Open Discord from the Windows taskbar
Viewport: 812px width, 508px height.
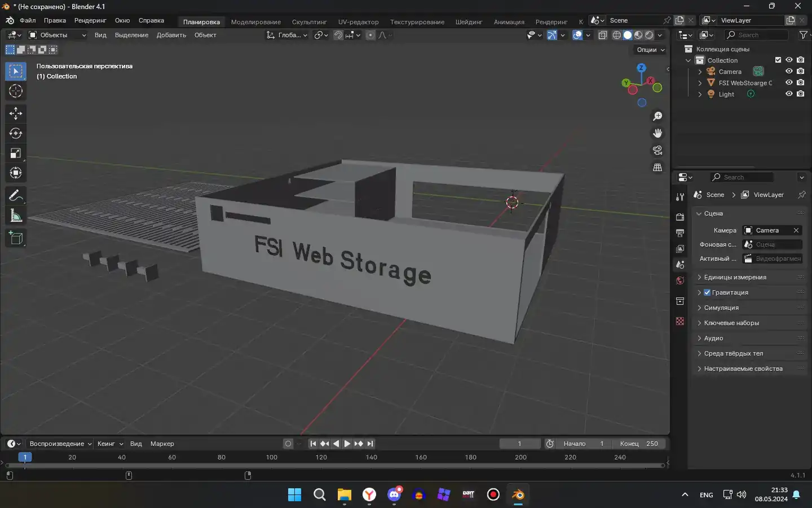394,494
